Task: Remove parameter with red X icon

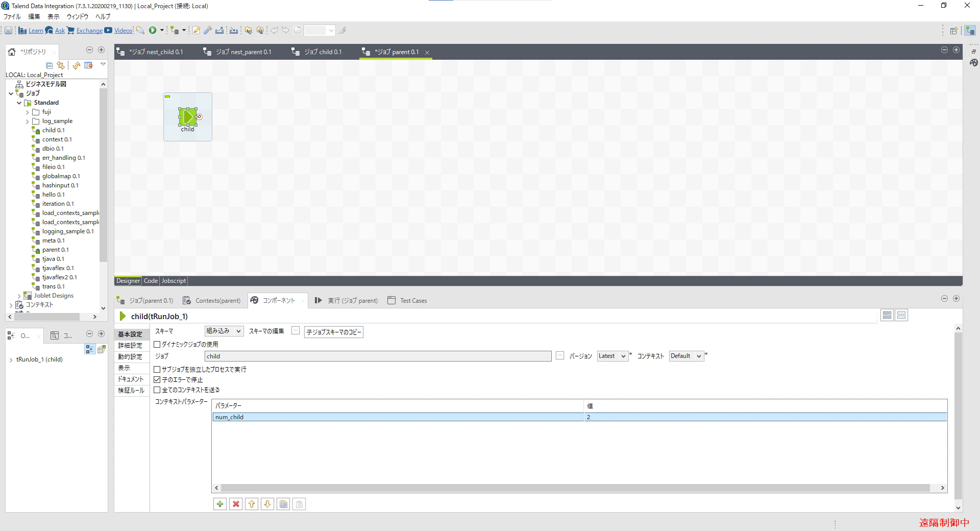Action: click(x=236, y=504)
